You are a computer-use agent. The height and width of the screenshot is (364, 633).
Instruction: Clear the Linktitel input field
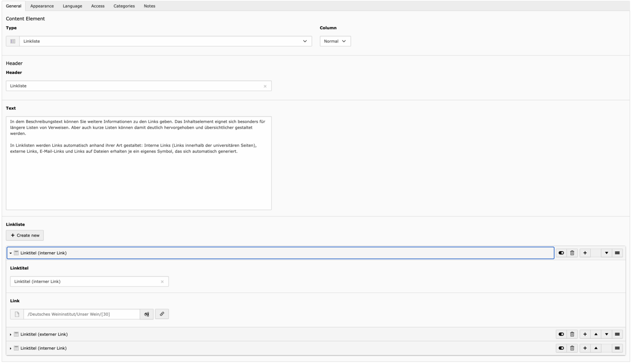click(162, 282)
